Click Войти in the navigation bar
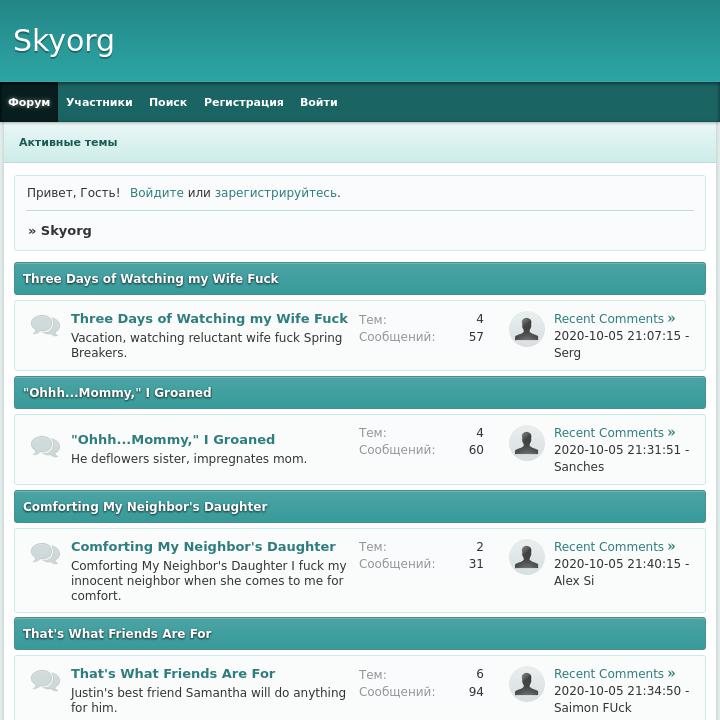The image size is (720, 720). click(x=318, y=102)
